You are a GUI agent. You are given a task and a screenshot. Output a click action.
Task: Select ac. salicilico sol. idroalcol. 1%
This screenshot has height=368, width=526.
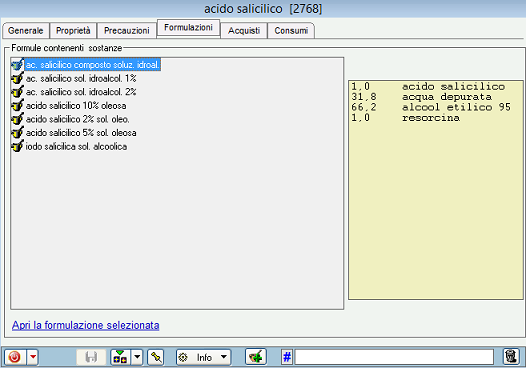(81, 78)
